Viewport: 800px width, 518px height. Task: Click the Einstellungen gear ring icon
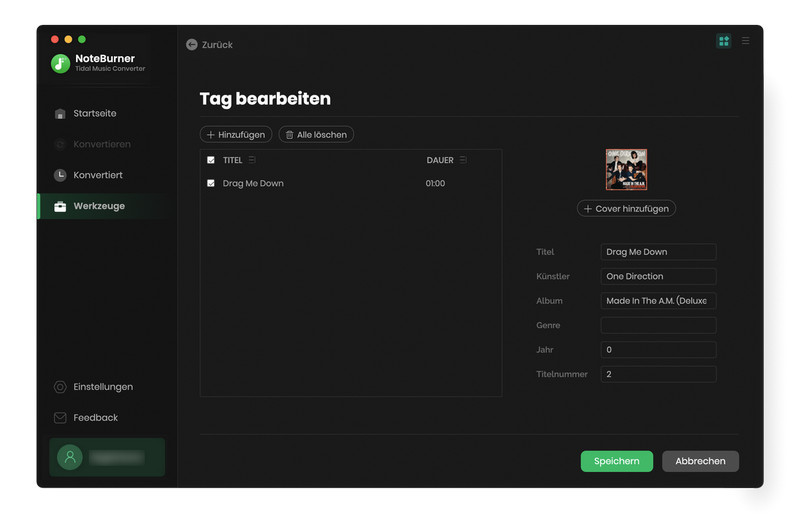pos(60,387)
